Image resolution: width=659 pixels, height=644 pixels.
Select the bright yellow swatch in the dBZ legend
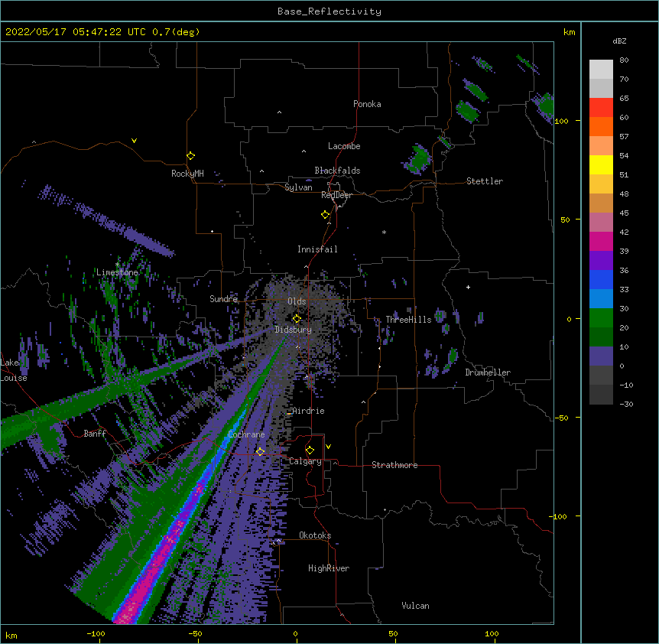coord(601,164)
